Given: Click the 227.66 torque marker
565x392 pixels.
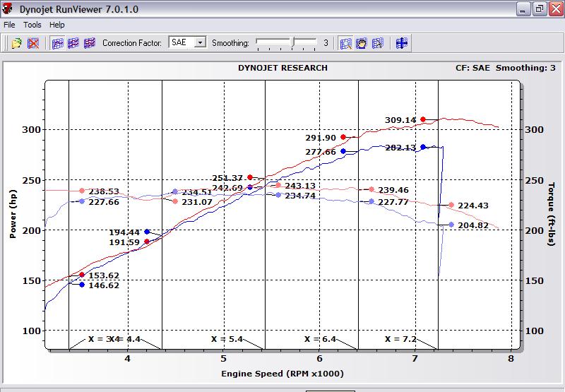Looking at the screenshot, I should 82,201.
